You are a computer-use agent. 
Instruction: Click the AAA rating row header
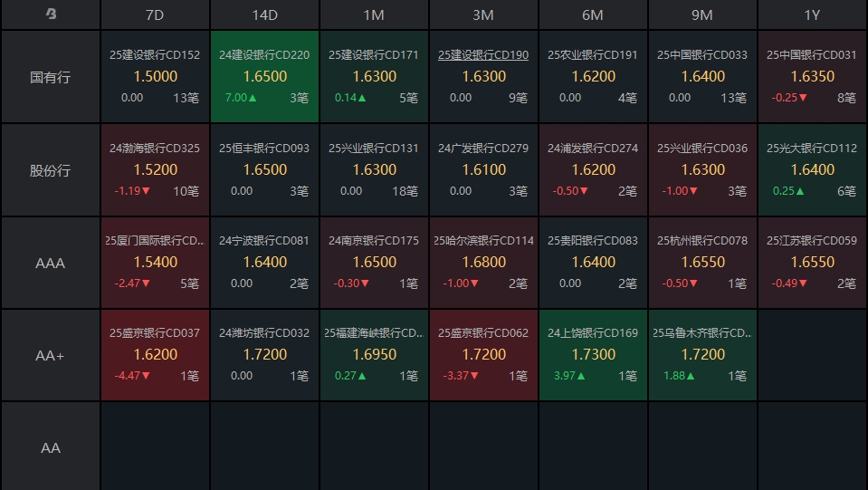pos(51,263)
